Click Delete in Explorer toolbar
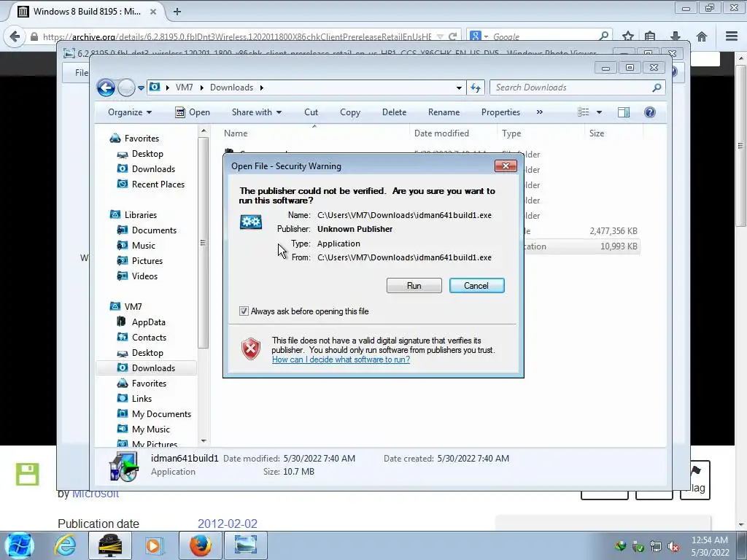Screen dimensions: 747x560 coord(394,112)
